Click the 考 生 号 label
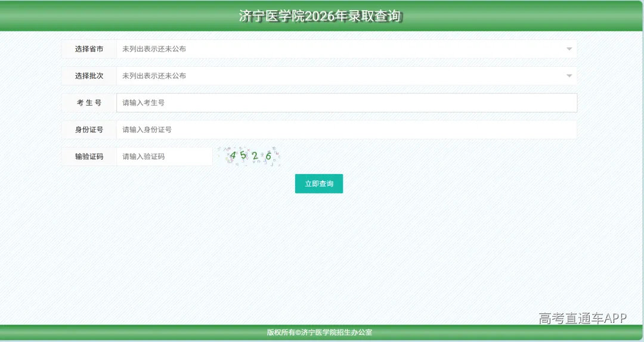The width and height of the screenshot is (644, 342). pos(89,102)
